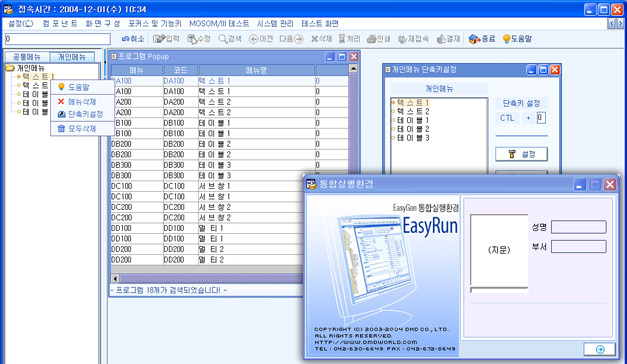Click the shortcut key field after CTL +
Viewport: 627px width, 364px height.
tap(541, 118)
